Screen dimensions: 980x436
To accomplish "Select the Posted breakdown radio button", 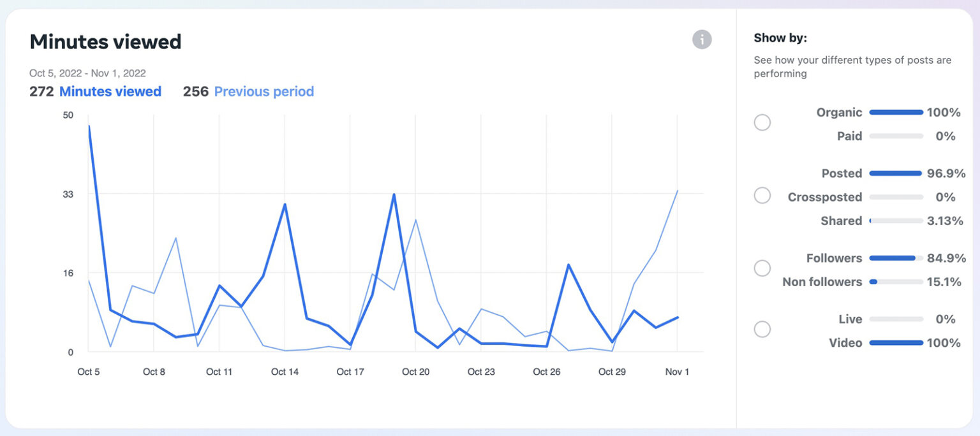I will [x=762, y=196].
